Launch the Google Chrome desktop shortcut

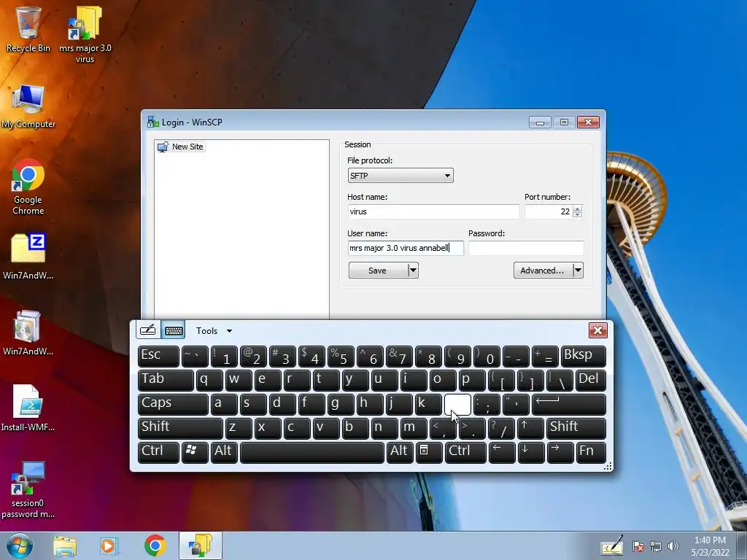tap(28, 187)
